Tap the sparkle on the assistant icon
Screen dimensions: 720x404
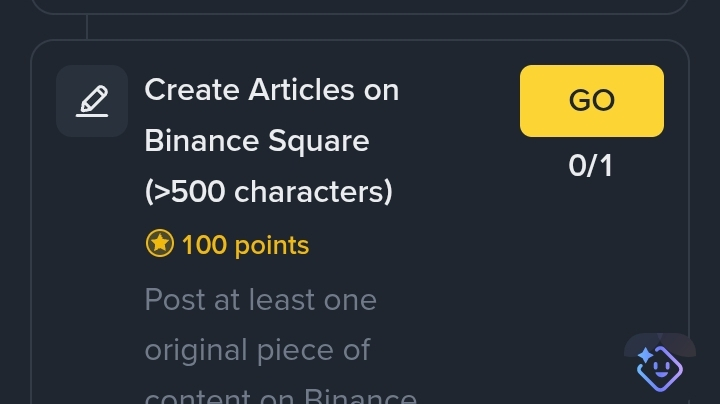tap(645, 355)
